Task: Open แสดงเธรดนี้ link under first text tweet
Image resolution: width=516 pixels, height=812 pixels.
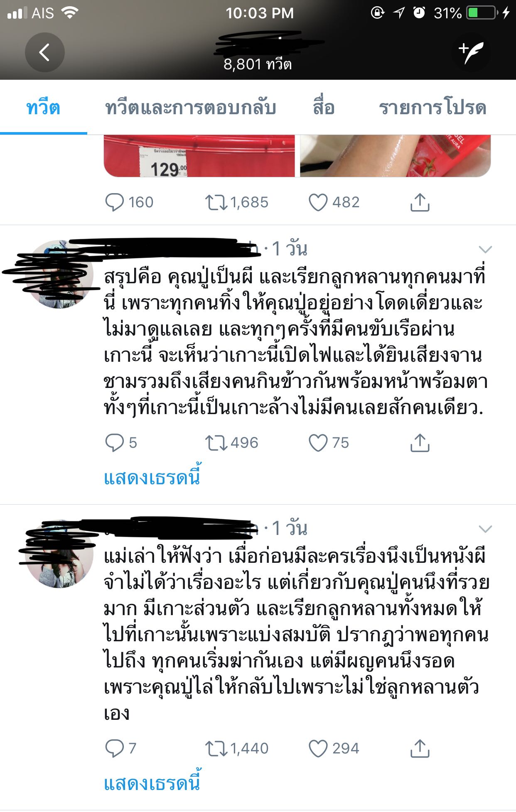Action: (x=152, y=477)
